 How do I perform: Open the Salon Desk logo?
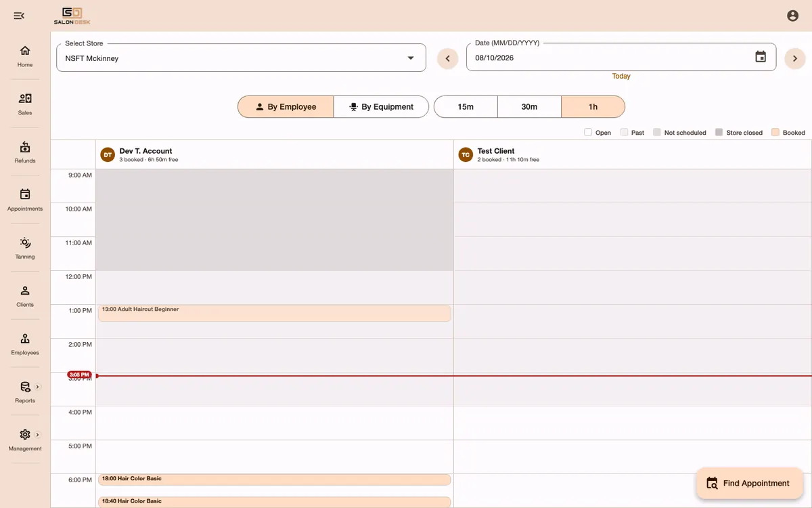pos(72,16)
